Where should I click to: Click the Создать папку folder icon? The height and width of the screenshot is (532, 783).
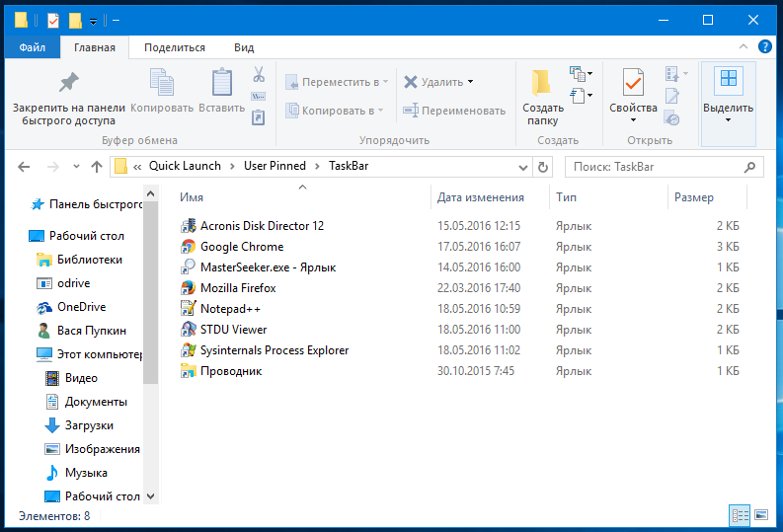point(541,83)
